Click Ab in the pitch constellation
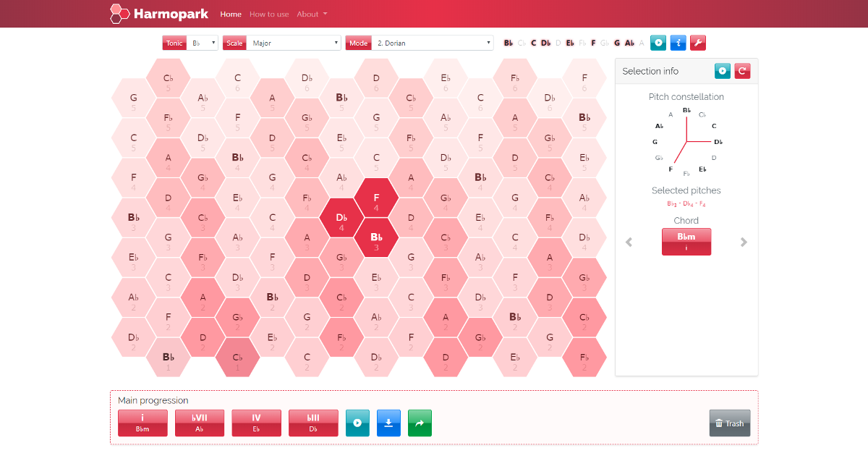The image size is (868, 456). pyautogui.click(x=659, y=126)
